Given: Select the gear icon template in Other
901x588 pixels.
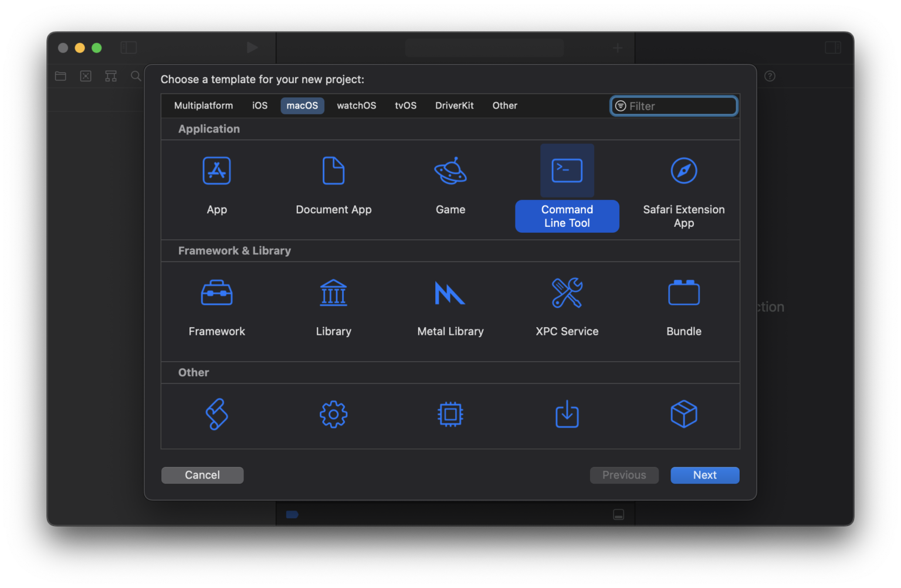Looking at the screenshot, I should coord(333,414).
